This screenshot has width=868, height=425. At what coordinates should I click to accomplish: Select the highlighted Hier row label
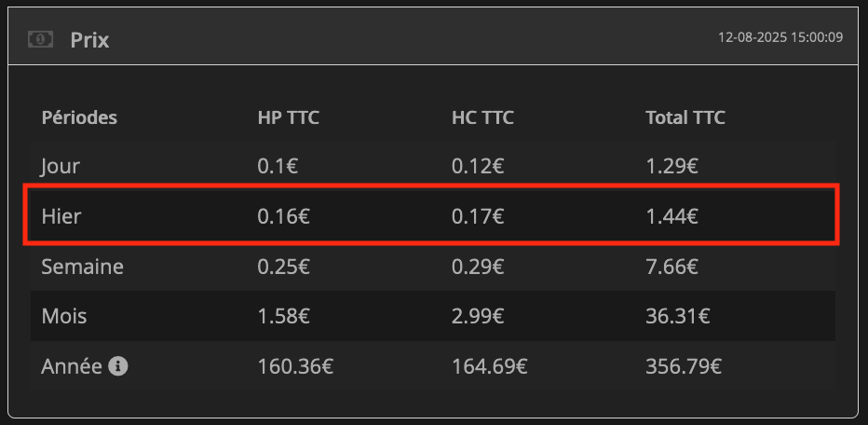coord(61,216)
